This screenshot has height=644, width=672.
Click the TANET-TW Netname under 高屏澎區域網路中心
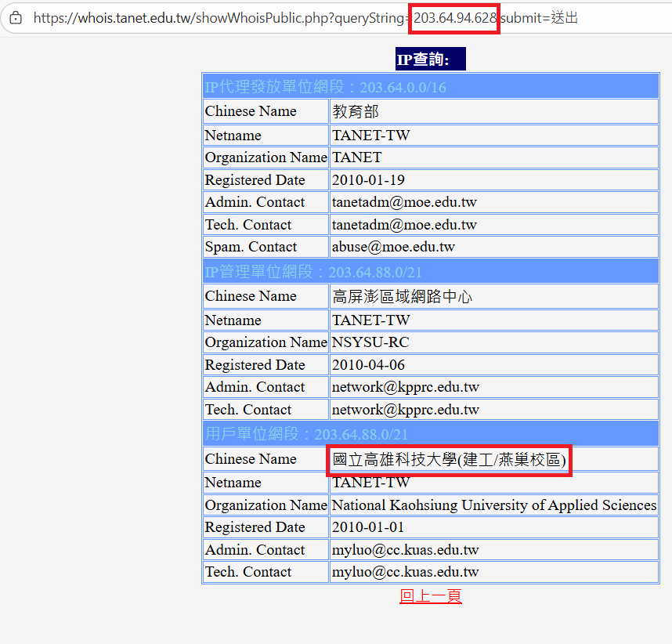[x=370, y=320]
